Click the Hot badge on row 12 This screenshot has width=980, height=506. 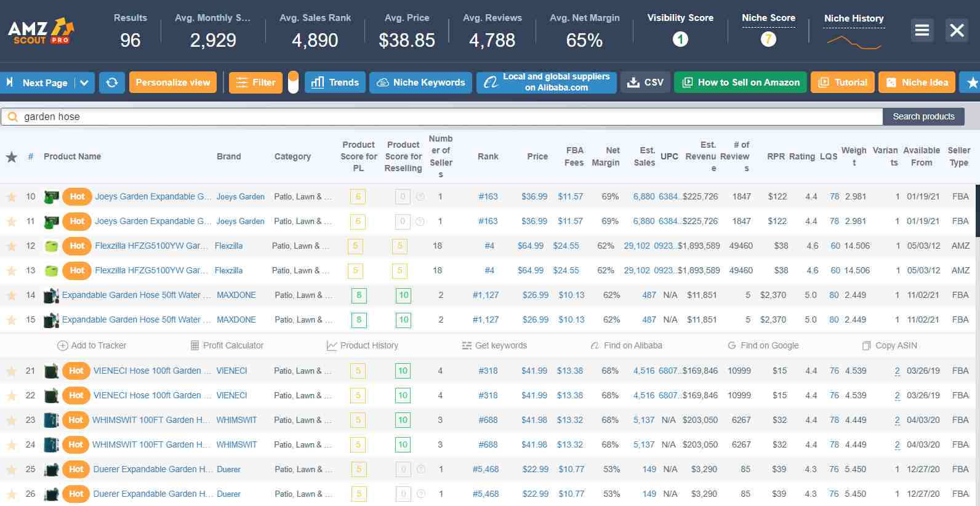point(77,246)
